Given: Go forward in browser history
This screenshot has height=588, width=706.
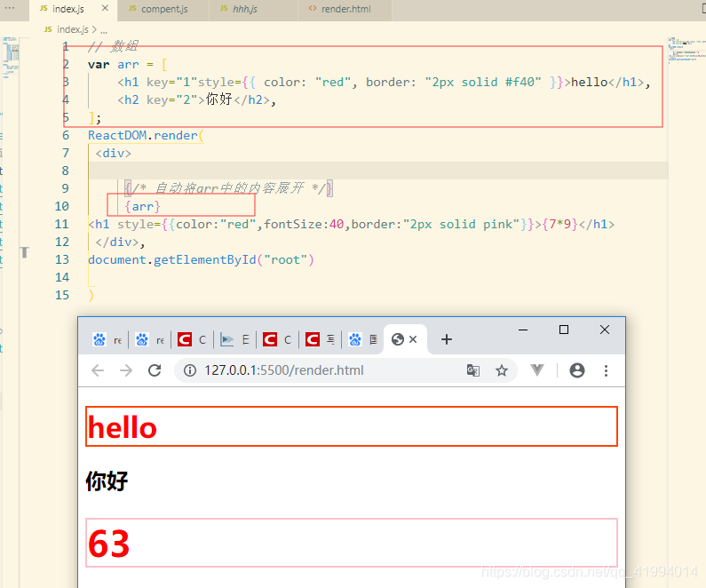Looking at the screenshot, I should tap(126, 370).
